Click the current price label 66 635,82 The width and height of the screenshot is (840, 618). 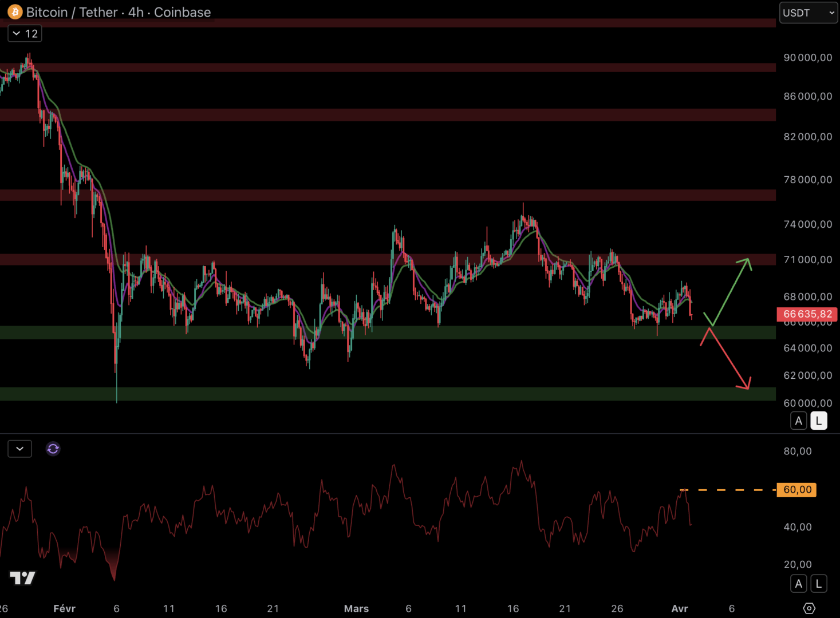(807, 314)
